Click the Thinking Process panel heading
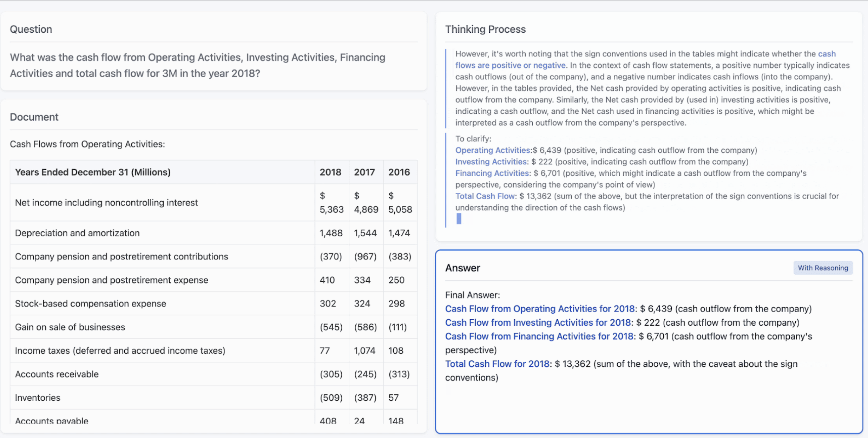The height and width of the screenshot is (438, 868). coord(485,29)
